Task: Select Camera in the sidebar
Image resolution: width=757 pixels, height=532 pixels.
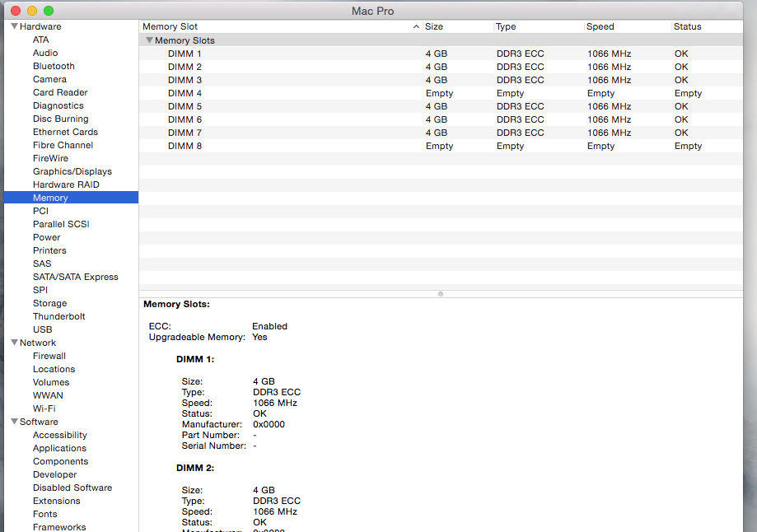Action: (49, 79)
